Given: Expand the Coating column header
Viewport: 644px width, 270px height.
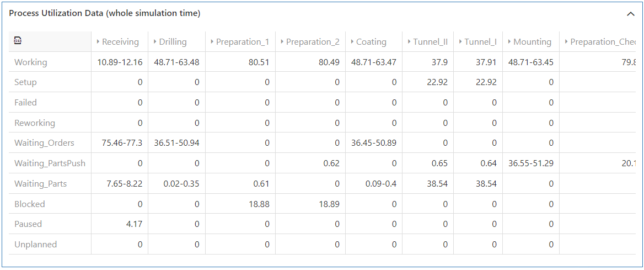Looking at the screenshot, I should pos(352,42).
